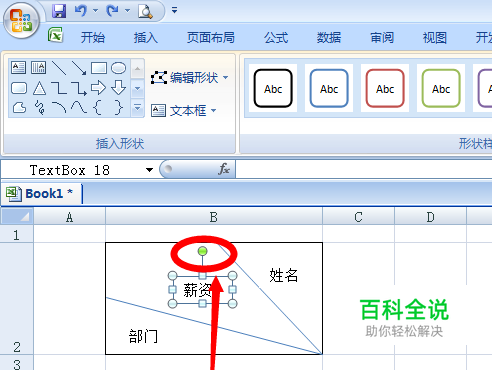Select row 1 header
This screenshot has height=370, width=492.
[16, 234]
